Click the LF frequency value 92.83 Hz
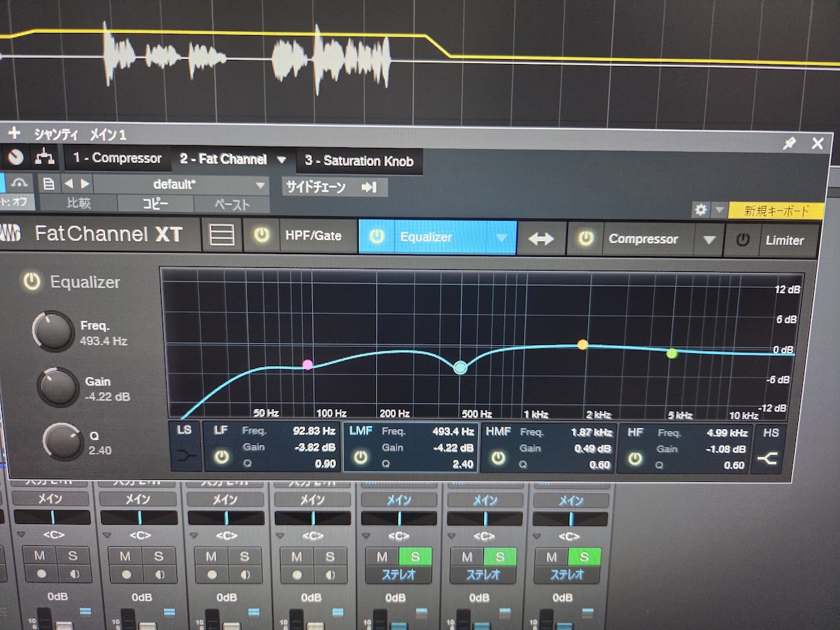Viewport: 840px width, 630px height. pyautogui.click(x=313, y=431)
